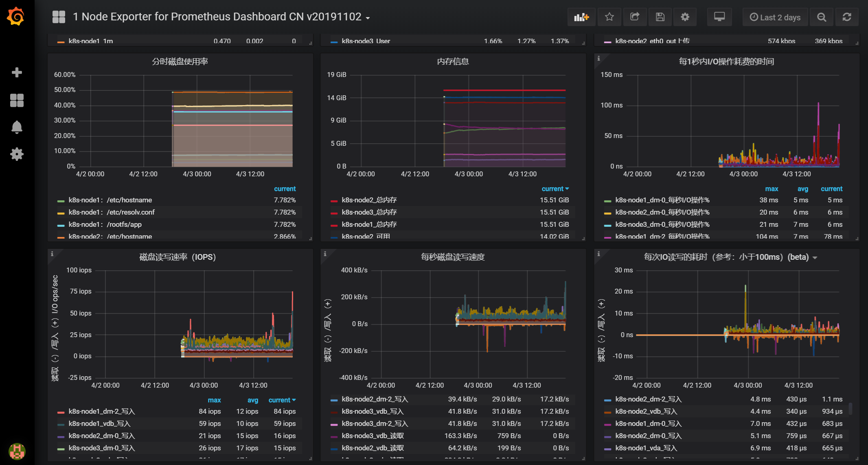The width and height of the screenshot is (868, 465).
Task: Sort IOPS legend by avg column
Action: click(x=253, y=400)
